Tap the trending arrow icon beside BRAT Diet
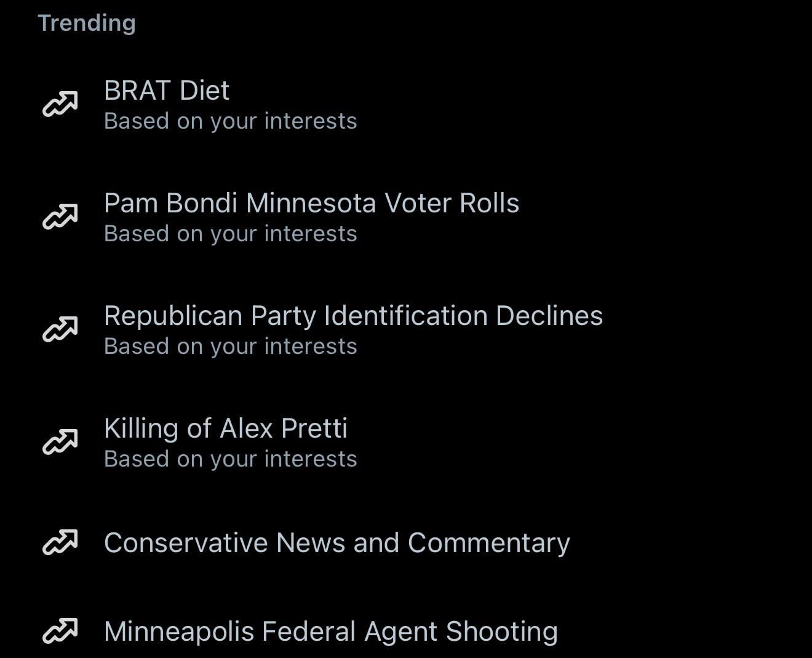The image size is (812, 658). pyautogui.click(x=60, y=104)
